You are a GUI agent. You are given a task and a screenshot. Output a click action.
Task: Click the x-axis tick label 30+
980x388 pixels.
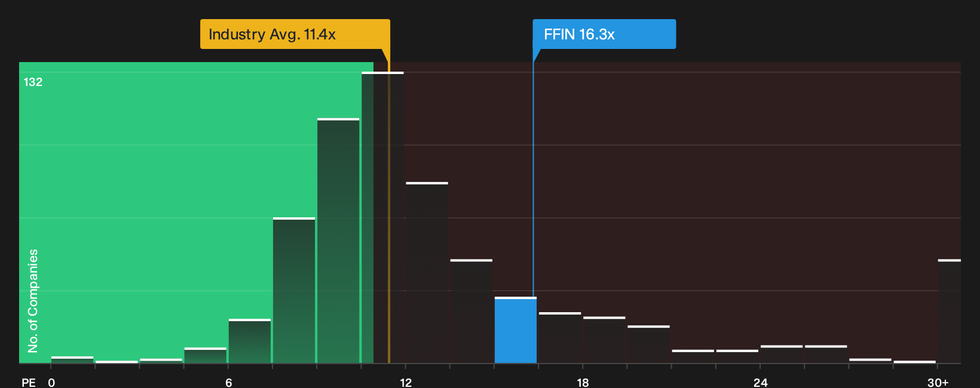tap(938, 383)
